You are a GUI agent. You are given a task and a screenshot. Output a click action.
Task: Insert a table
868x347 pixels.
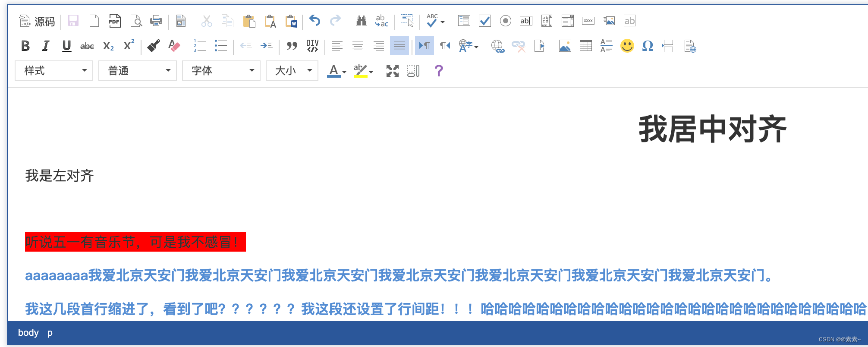click(585, 46)
